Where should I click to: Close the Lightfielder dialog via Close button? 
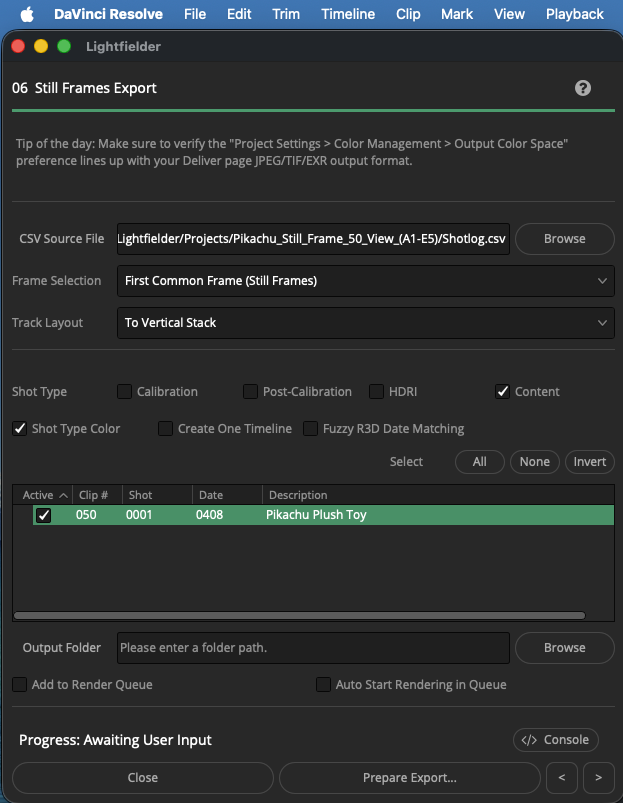[143, 778]
